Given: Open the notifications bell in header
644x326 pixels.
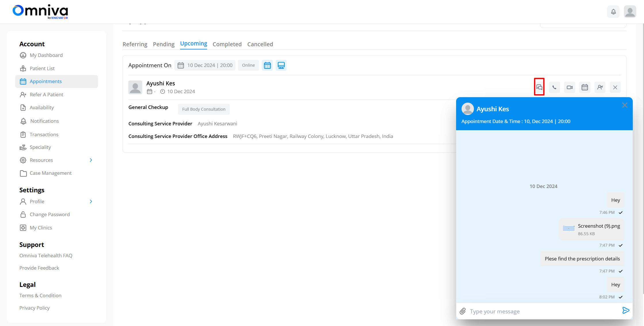Looking at the screenshot, I should [x=613, y=12].
